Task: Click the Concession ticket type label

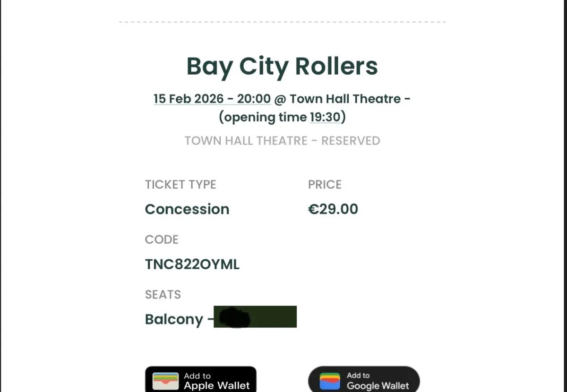Action: 187,209
